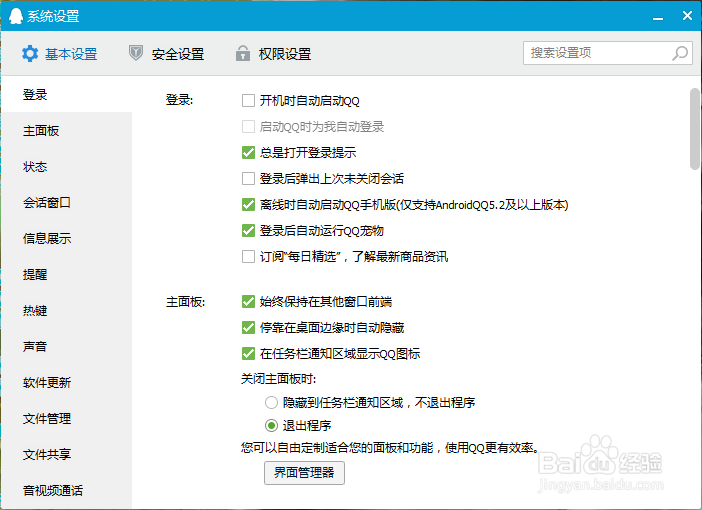Uncheck 在任务栏通知区域显示QQ图标
702x510 pixels.
[x=248, y=353]
